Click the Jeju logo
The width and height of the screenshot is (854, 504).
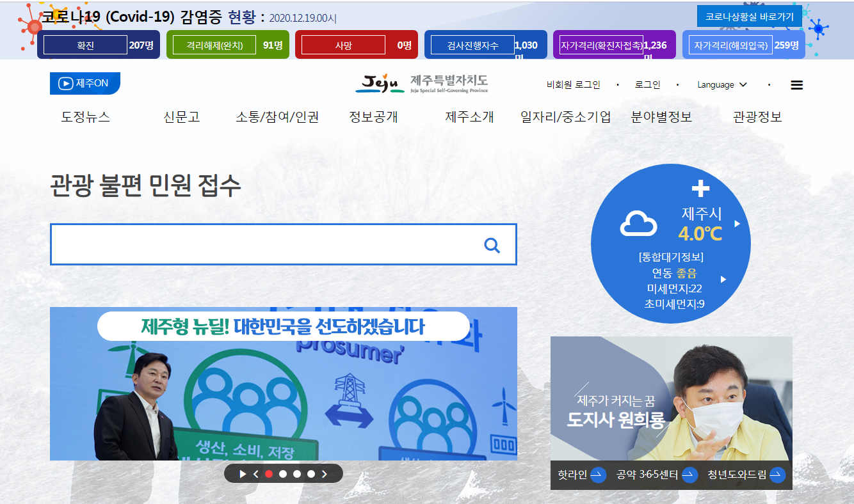421,84
